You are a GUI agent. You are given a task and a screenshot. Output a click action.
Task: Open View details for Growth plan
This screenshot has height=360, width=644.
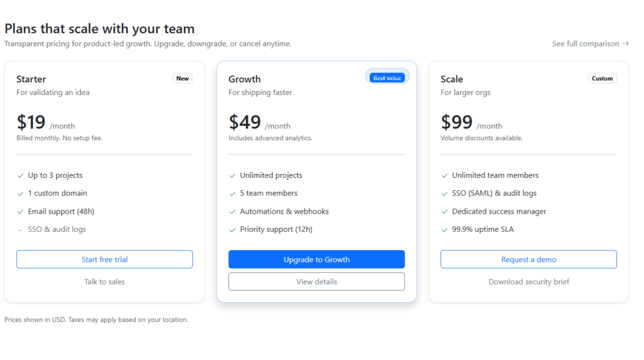[316, 281]
